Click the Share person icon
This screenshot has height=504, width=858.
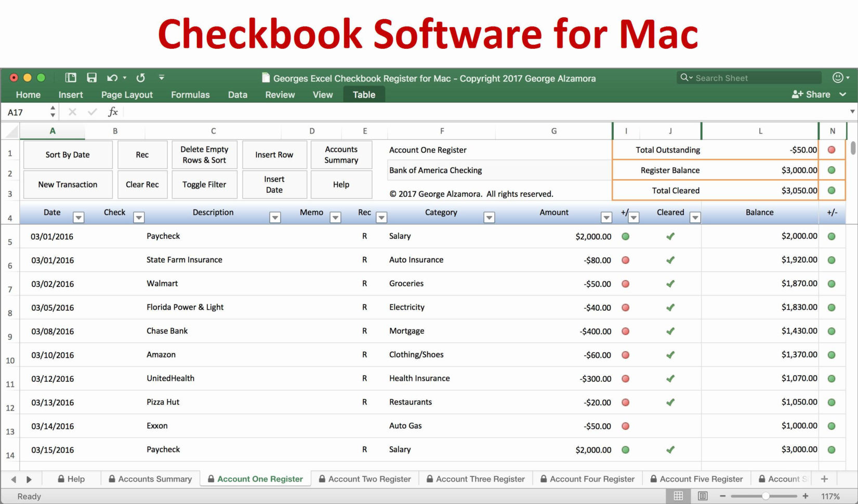797,94
